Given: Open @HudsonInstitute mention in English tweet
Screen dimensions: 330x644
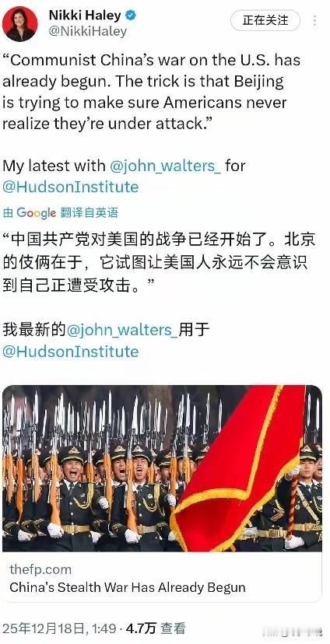Looking at the screenshot, I should [x=71, y=187].
